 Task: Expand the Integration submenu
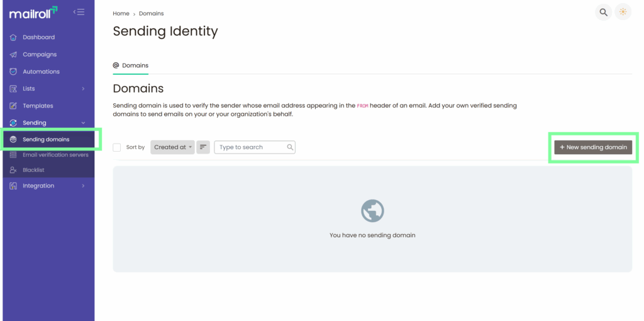point(83,186)
